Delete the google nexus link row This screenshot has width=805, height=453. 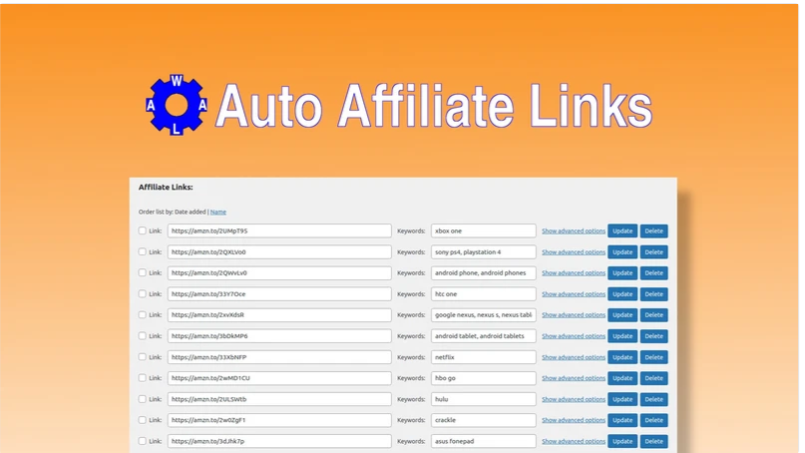654,315
